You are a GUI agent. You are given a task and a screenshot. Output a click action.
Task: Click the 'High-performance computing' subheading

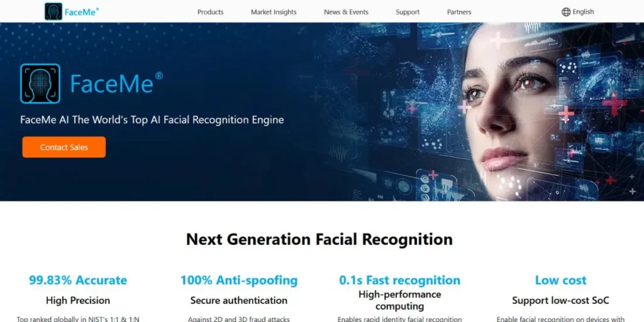[399, 300]
